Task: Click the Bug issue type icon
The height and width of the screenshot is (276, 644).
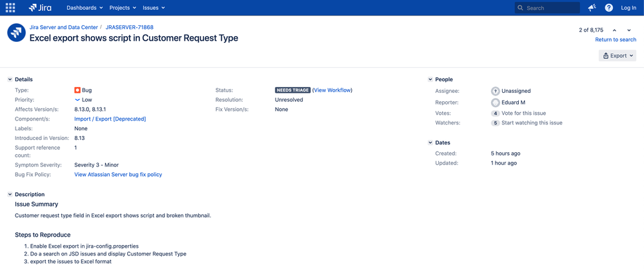Action: (x=77, y=90)
